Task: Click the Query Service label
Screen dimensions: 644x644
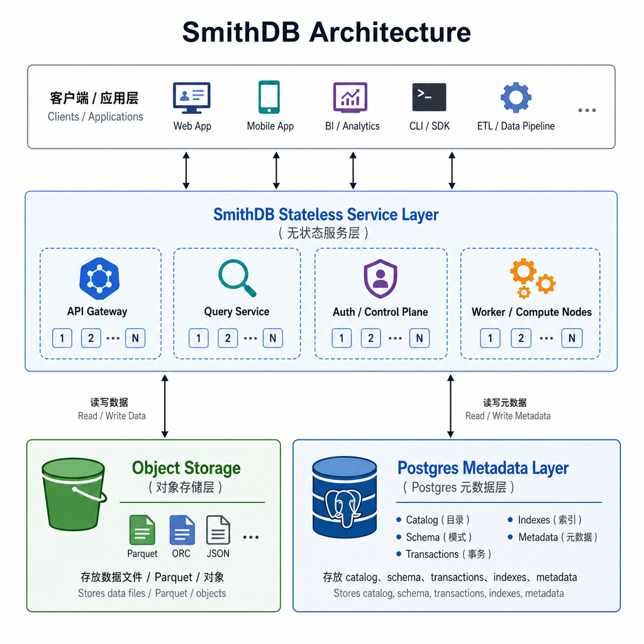Action: (x=236, y=311)
